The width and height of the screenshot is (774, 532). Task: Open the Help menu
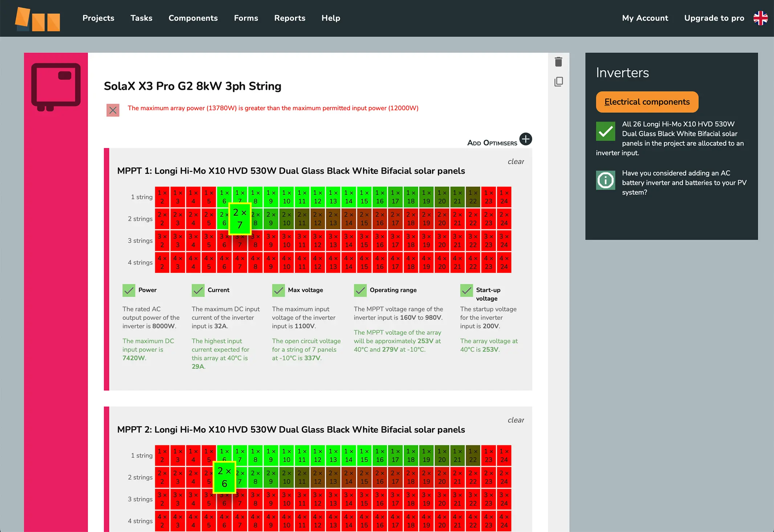point(331,18)
